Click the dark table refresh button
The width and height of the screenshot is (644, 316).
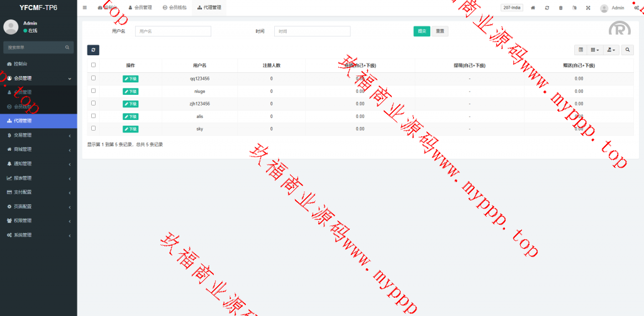(x=93, y=50)
